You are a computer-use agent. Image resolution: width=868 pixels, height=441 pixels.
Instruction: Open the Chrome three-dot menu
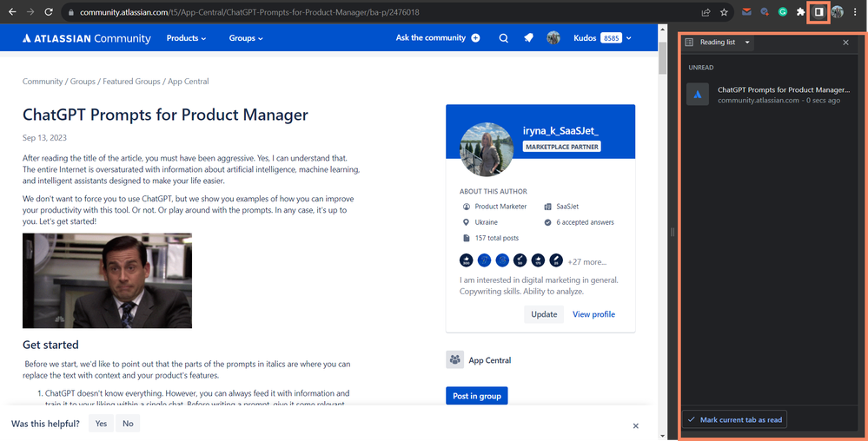click(855, 11)
